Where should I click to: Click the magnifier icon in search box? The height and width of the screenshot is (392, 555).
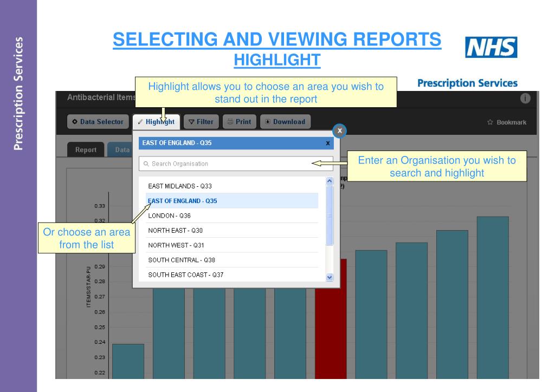point(146,164)
